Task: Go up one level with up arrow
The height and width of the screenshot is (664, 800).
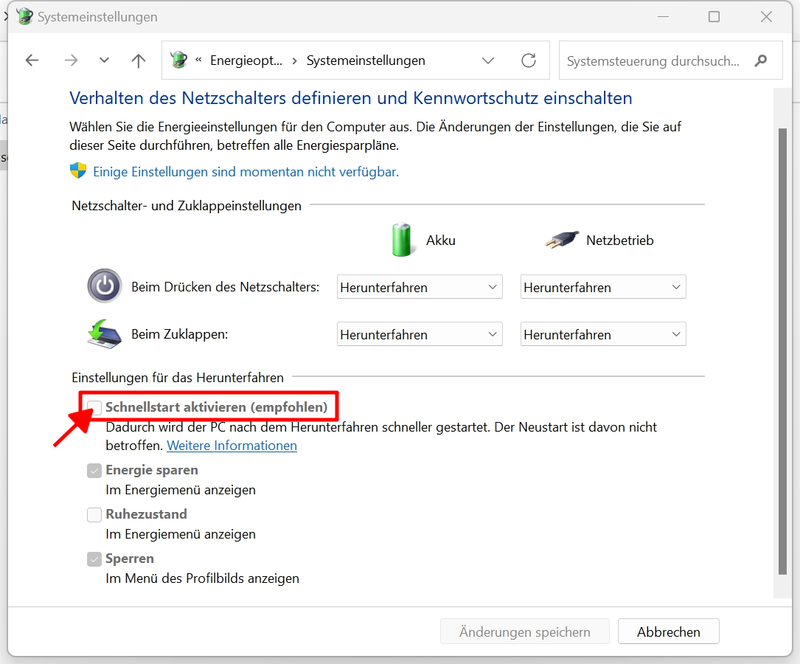Action: click(x=138, y=61)
